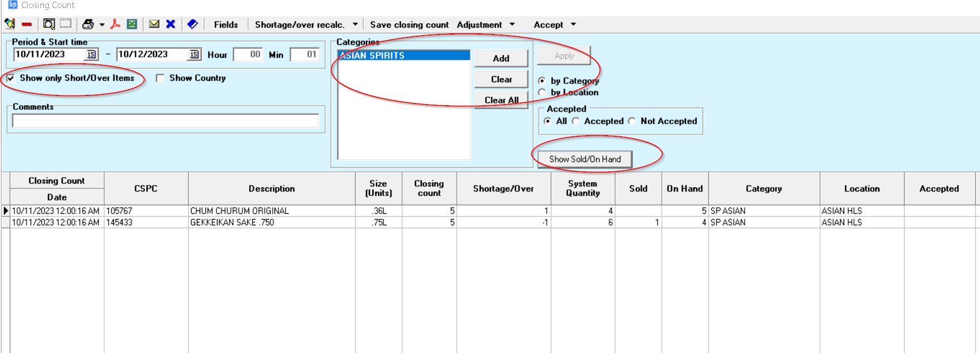Click the Closing Count window icon
This screenshot has height=353, width=980.
pos(13,5)
